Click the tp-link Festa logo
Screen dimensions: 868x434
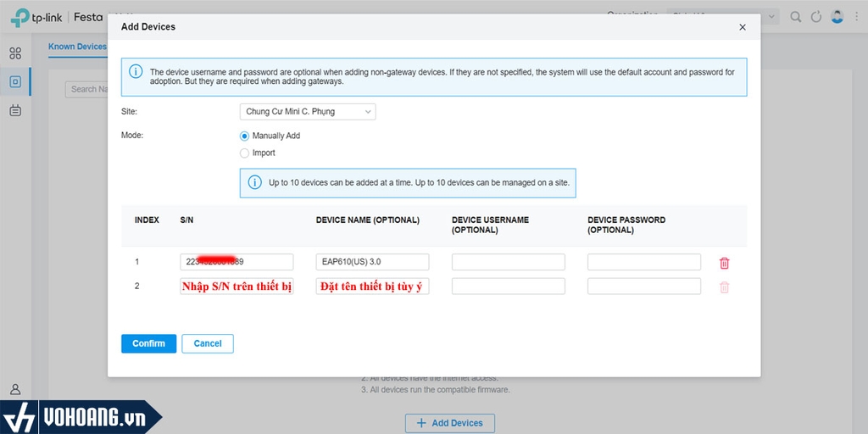57,17
